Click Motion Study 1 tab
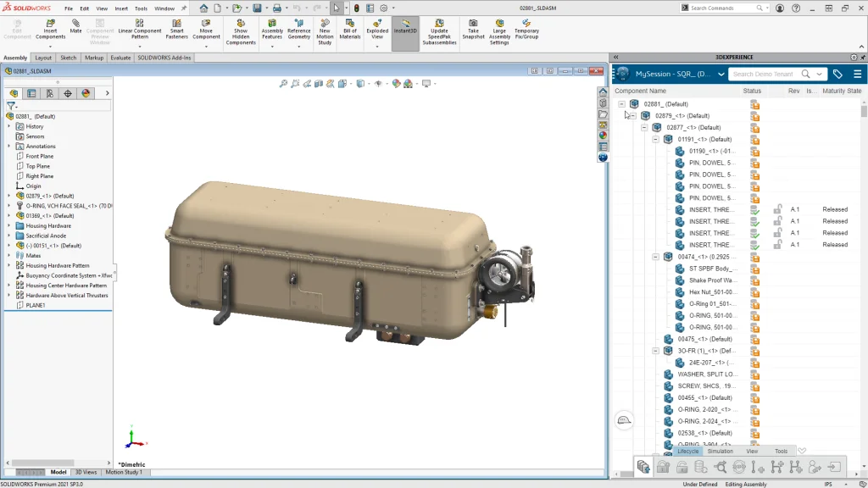Screen dimensions: 868x488 (124, 472)
